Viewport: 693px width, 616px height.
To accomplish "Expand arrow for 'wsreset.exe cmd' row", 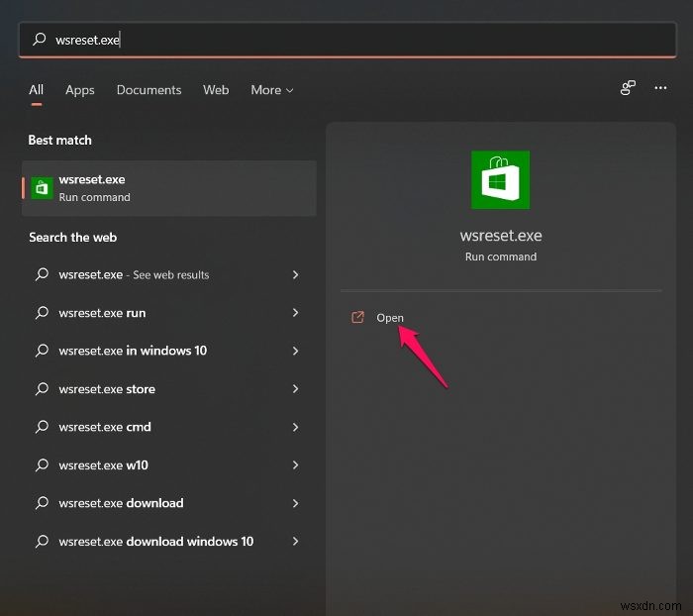I will 295,427.
